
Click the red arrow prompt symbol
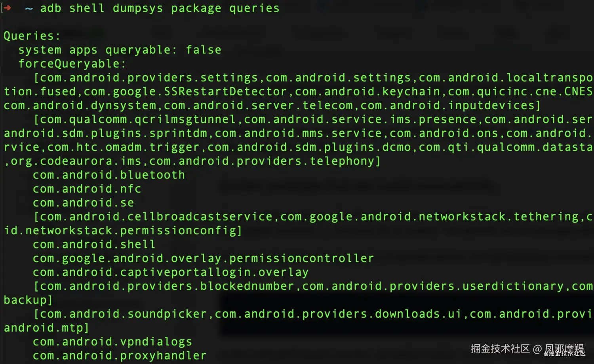[x=7, y=8]
